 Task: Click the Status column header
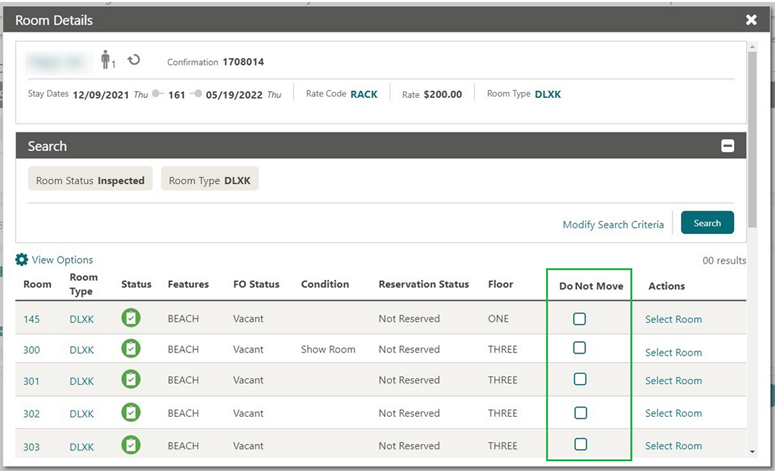tap(136, 284)
